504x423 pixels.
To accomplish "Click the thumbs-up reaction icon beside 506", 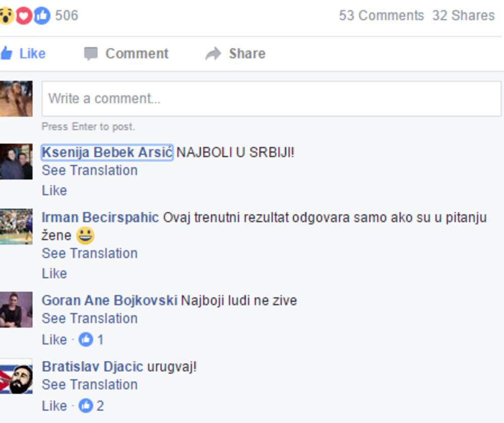I will (x=42, y=16).
